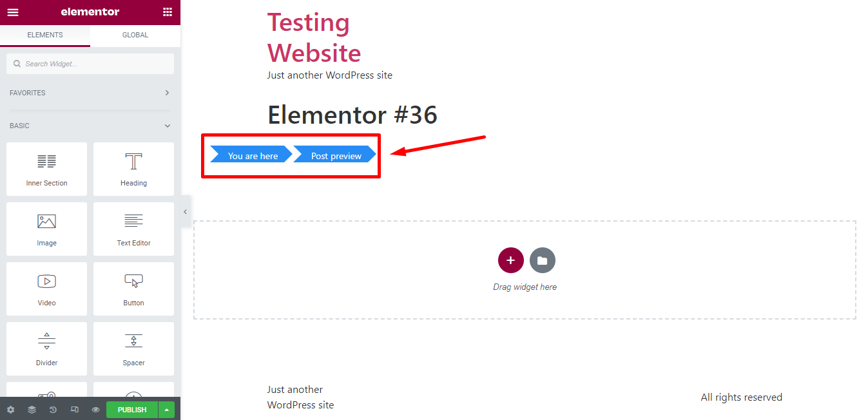The height and width of the screenshot is (420, 868).
Task: Add new section with plus button
Action: (510, 260)
